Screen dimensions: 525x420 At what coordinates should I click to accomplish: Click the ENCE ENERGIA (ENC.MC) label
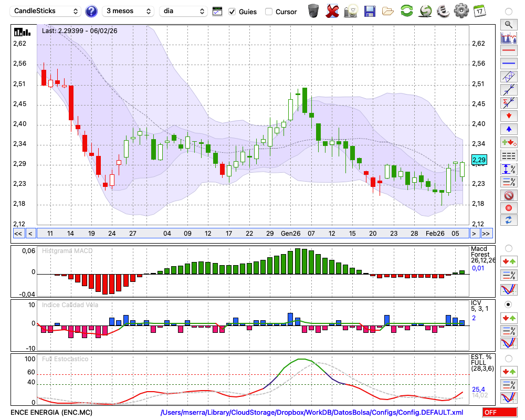(51, 412)
